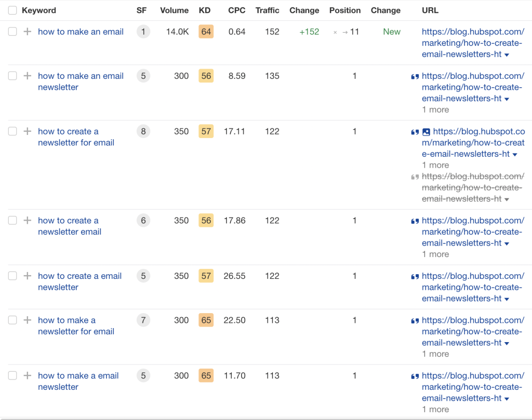Click featured snippet icon in 'how to create a email newsletter' row
The image size is (532, 420).
415,276
